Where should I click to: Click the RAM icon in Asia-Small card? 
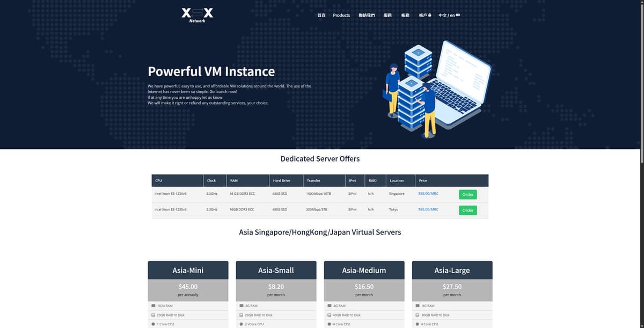(x=241, y=305)
